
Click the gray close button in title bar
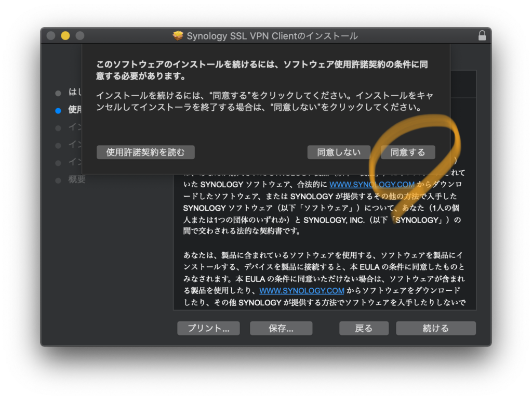tap(51, 36)
